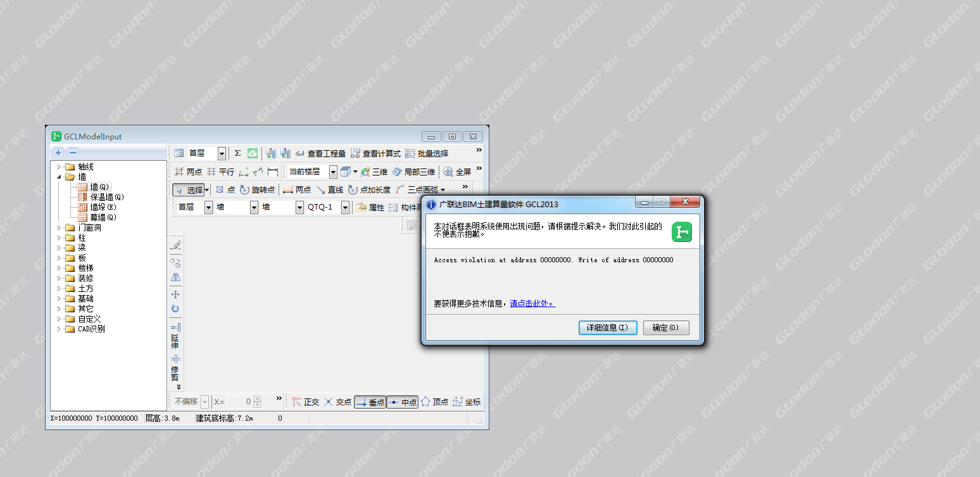The height and width of the screenshot is (477, 980).
Task: Click 局部三维 partial 3D button
Action: coord(413,172)
